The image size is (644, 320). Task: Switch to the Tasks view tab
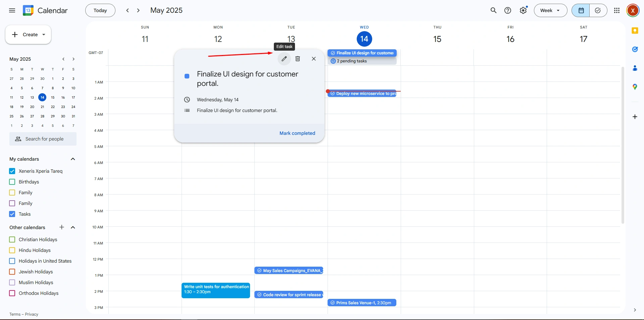point(598,10)
